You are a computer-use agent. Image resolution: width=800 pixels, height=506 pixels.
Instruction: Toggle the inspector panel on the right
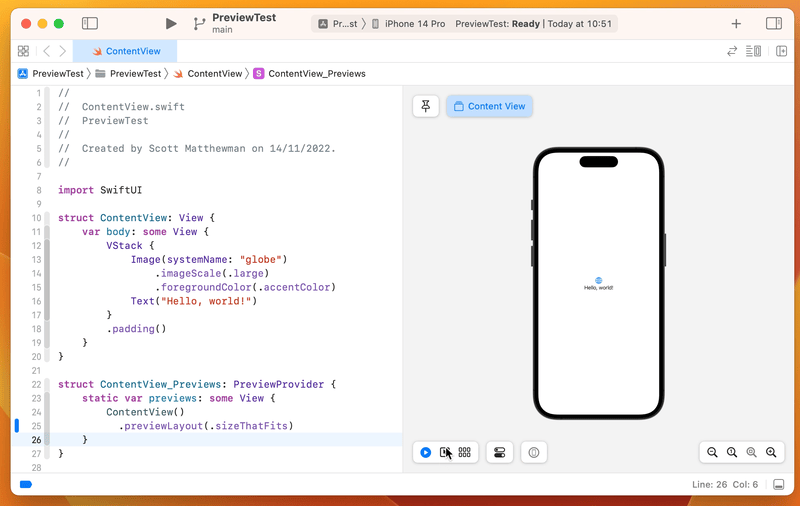coord(773,23)
